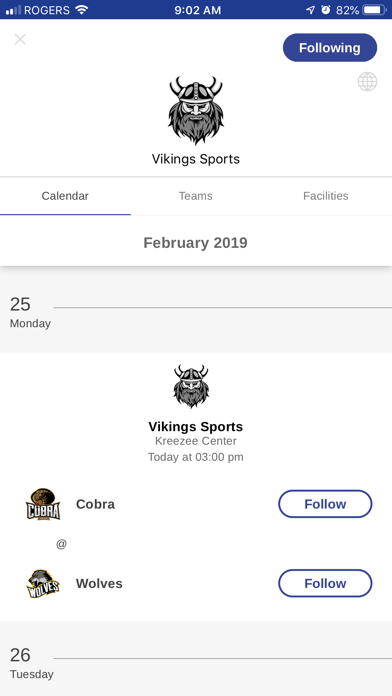Follow the Wolves team
The width and height of the screenshot is (392, 696).
click(x=325, y=583)
